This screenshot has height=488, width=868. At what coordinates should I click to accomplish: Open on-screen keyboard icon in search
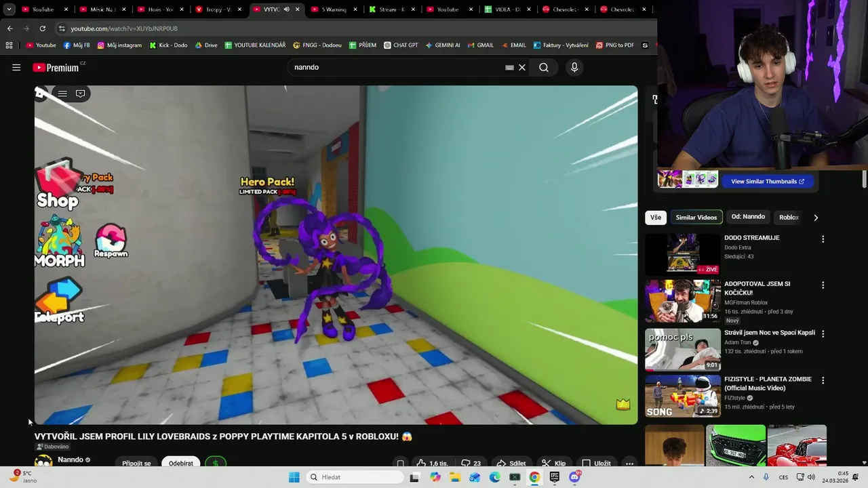tap(509, 67)
